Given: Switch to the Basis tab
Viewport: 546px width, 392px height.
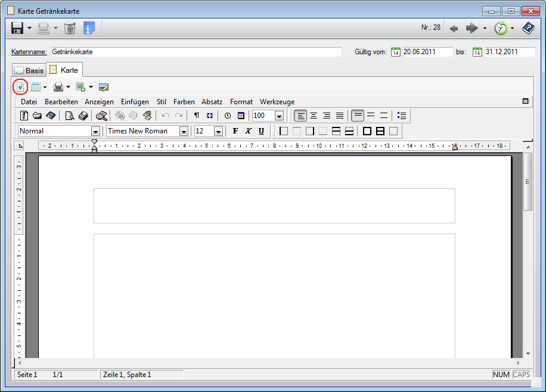Looking at the screenshot, I should coord(29,70).
